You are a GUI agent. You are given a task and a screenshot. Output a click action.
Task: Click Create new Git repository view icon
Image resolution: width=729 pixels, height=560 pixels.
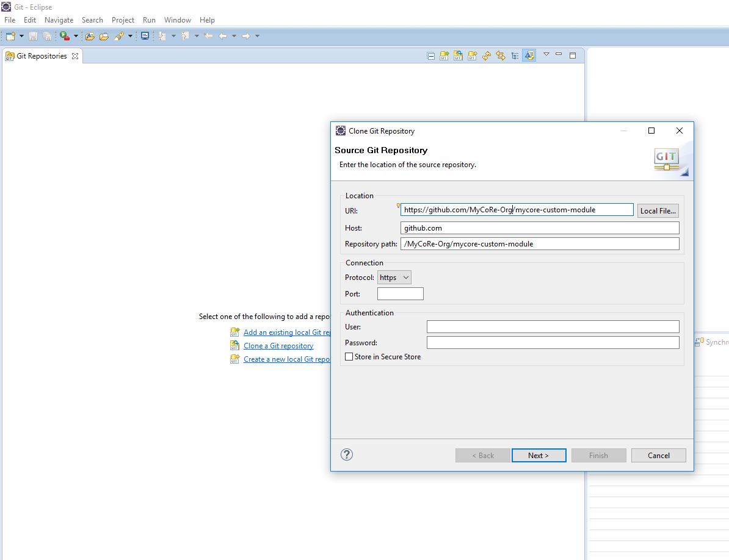pyautogui.click(x=473, y=56)
